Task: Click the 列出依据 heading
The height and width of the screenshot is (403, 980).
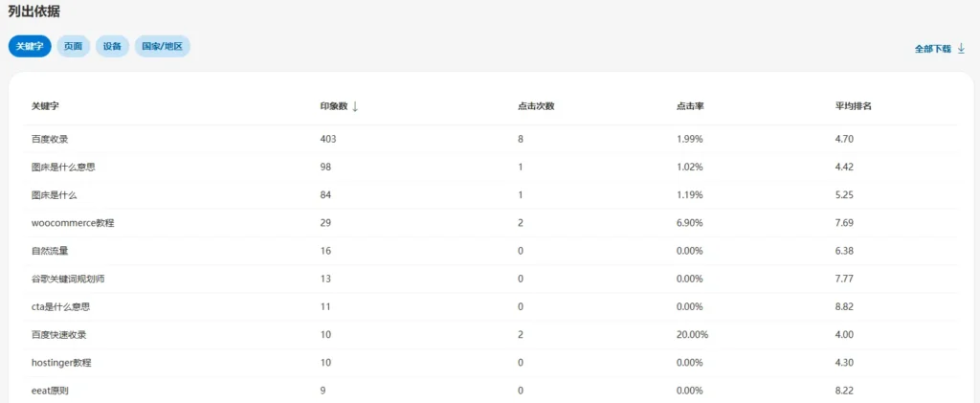Action: coord(34,11)
